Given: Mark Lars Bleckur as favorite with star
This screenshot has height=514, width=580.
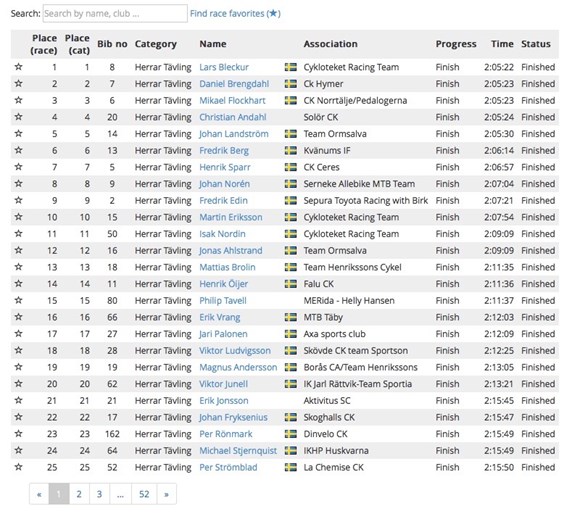Looking at the screenshot, I should [18, 67].
